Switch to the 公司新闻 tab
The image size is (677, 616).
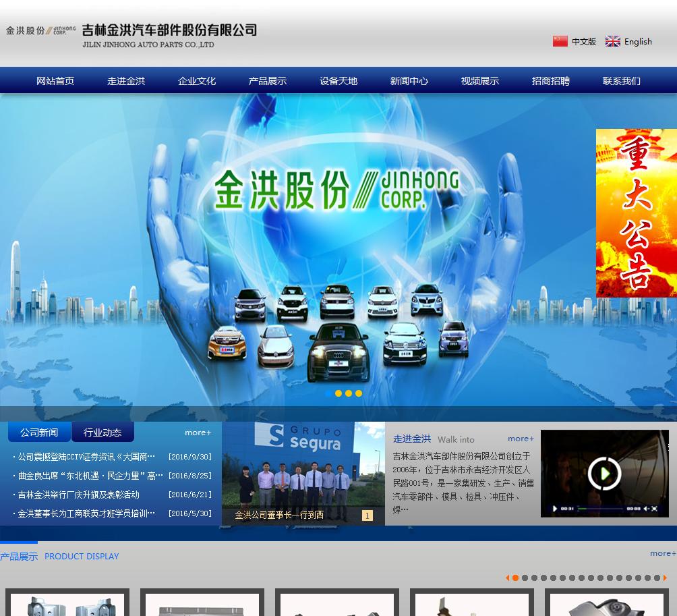click(x=39, y=432)
